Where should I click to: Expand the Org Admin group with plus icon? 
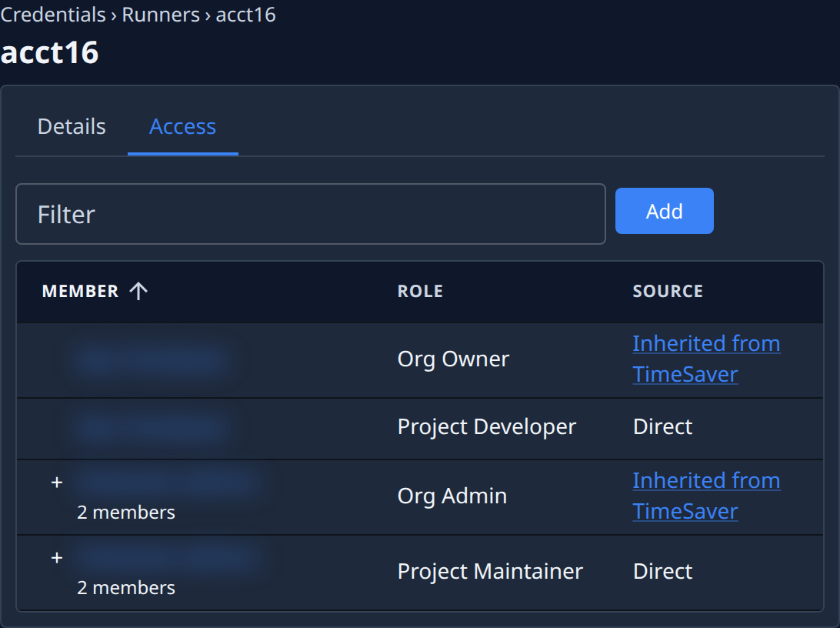click(57, 483)
